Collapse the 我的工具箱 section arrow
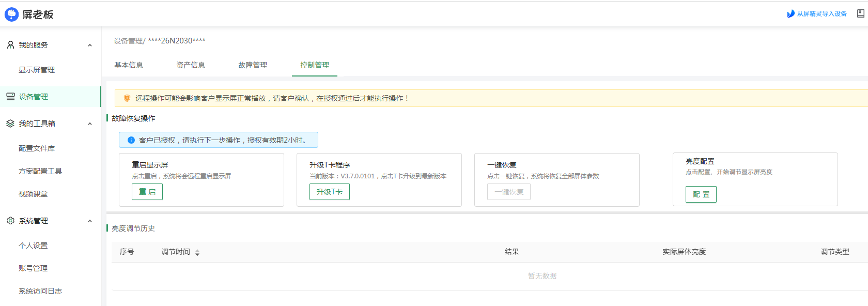The width and height of the screenshot is (868, 306). tap(90, 124)
